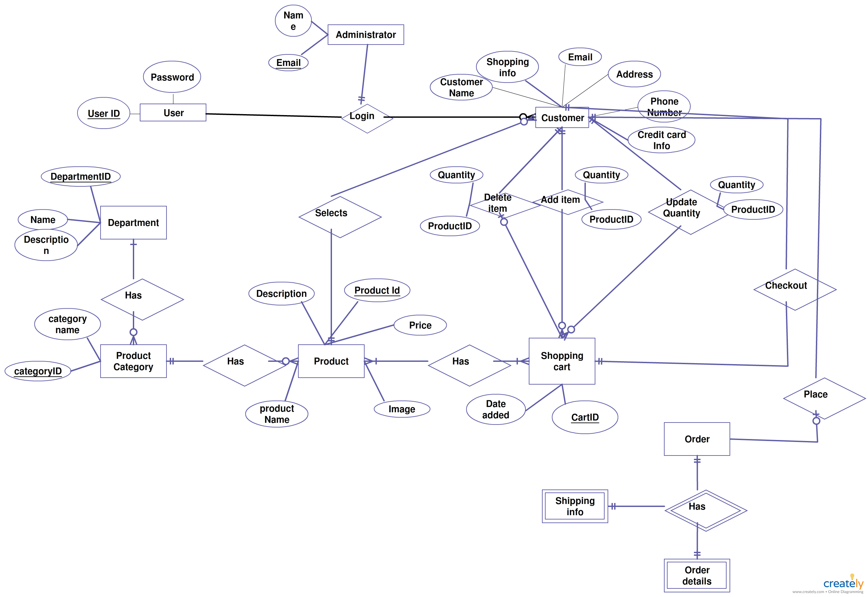Select the Product Category entity rectangle

pos(129,358)
